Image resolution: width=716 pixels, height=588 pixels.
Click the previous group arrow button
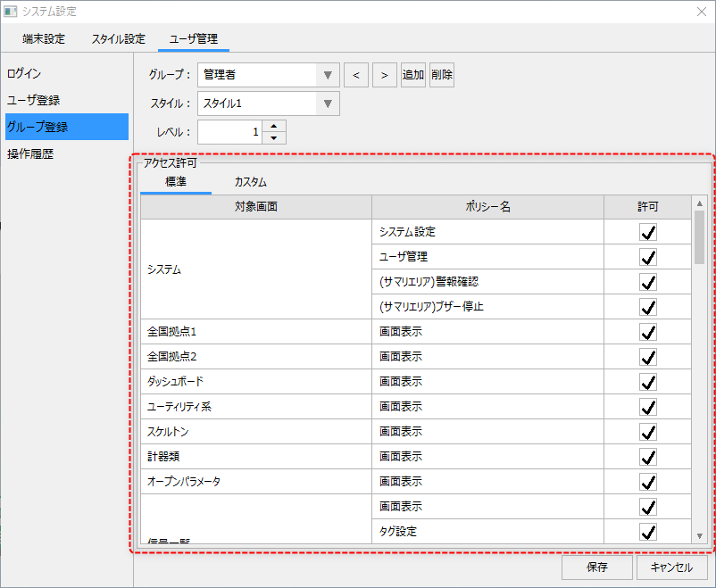(355, 75)
